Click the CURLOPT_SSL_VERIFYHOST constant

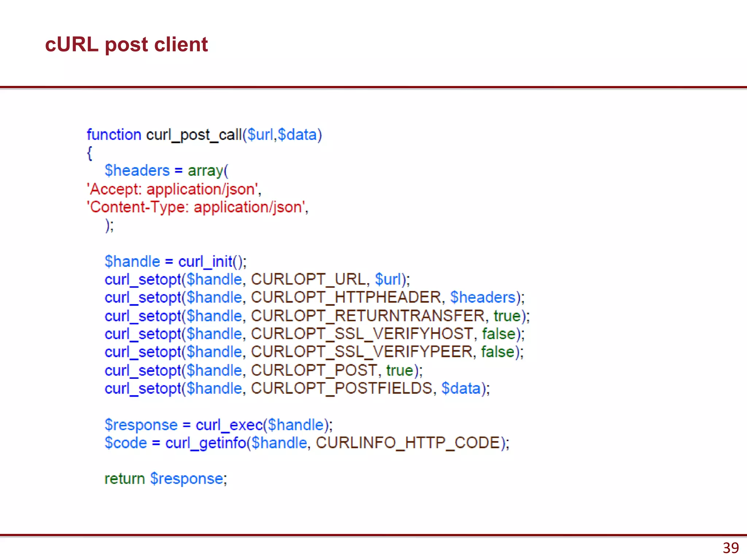[362, 334]
